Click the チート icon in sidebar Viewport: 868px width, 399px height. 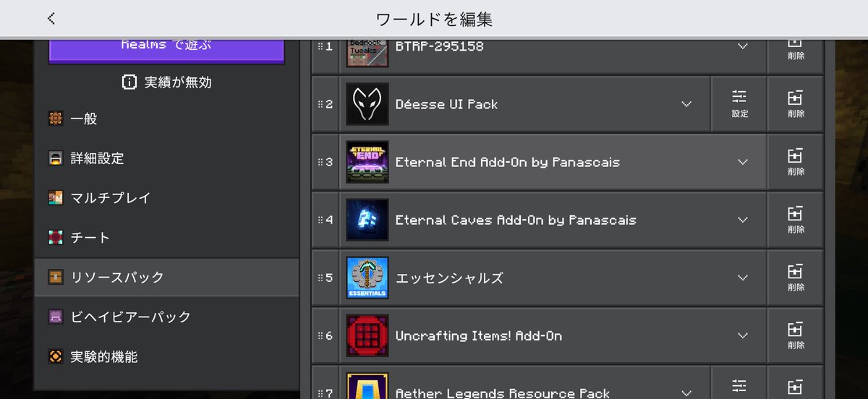(56, 238)
